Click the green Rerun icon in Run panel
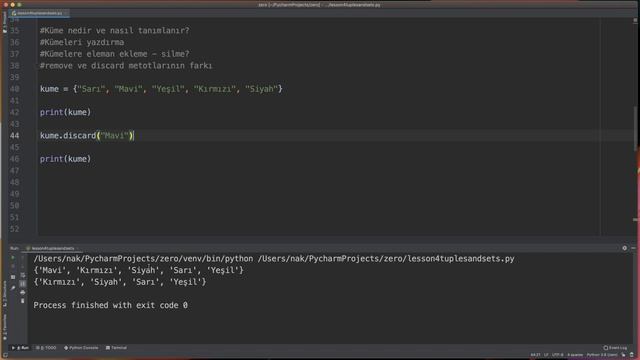This screenshot has height=360, width=640. [13, 258]
